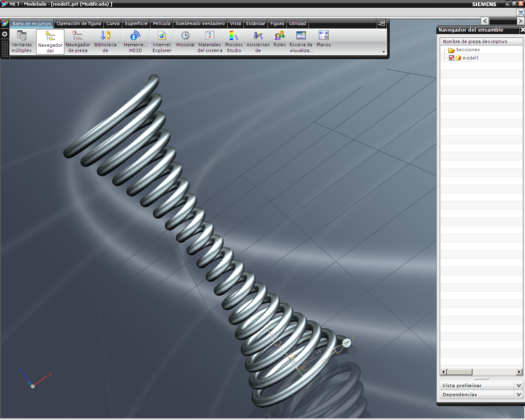Open Historial icon

coord(185,39)
